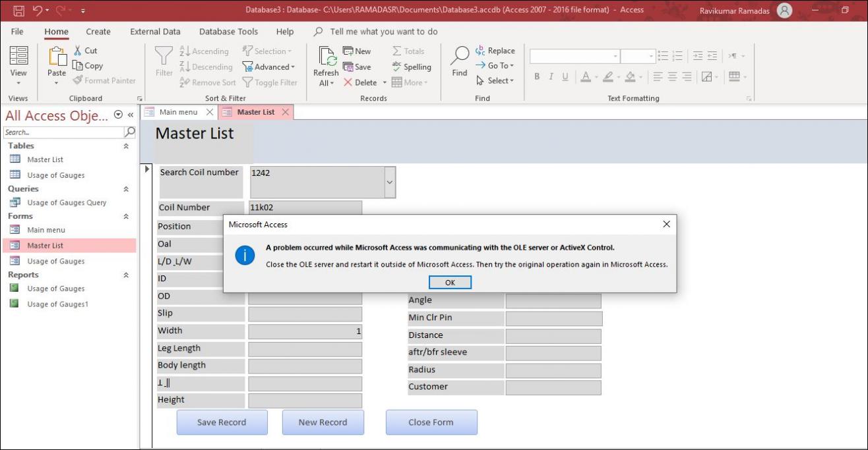This screenshot has width=868, height=450.
Task: Click the Paste clipboard icon
Action: coord(57,56)
